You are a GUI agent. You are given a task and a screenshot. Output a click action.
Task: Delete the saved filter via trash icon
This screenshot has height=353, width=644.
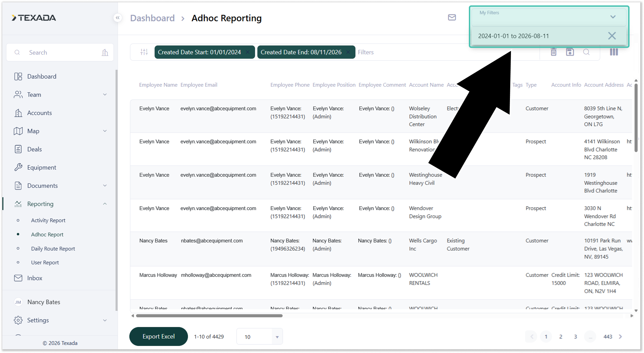[x=553, y=52]
